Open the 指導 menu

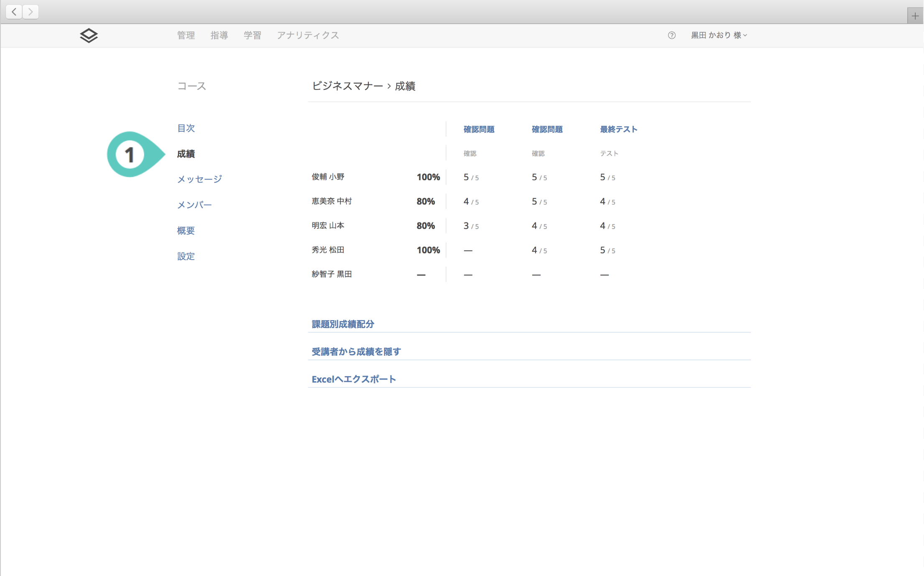tap(219, 36)
